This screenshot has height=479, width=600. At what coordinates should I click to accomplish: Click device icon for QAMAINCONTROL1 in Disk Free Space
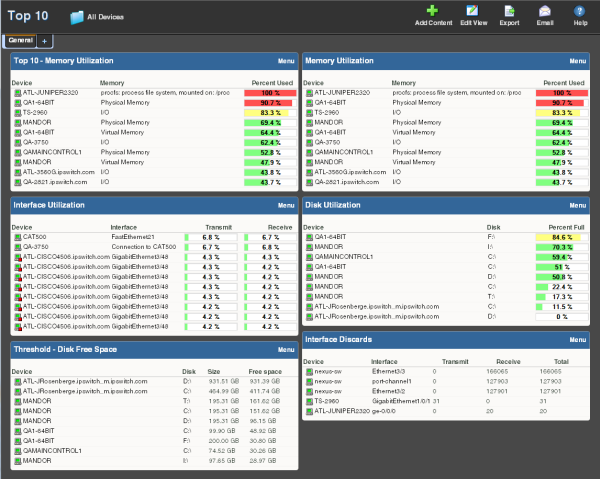pos(18,451)
